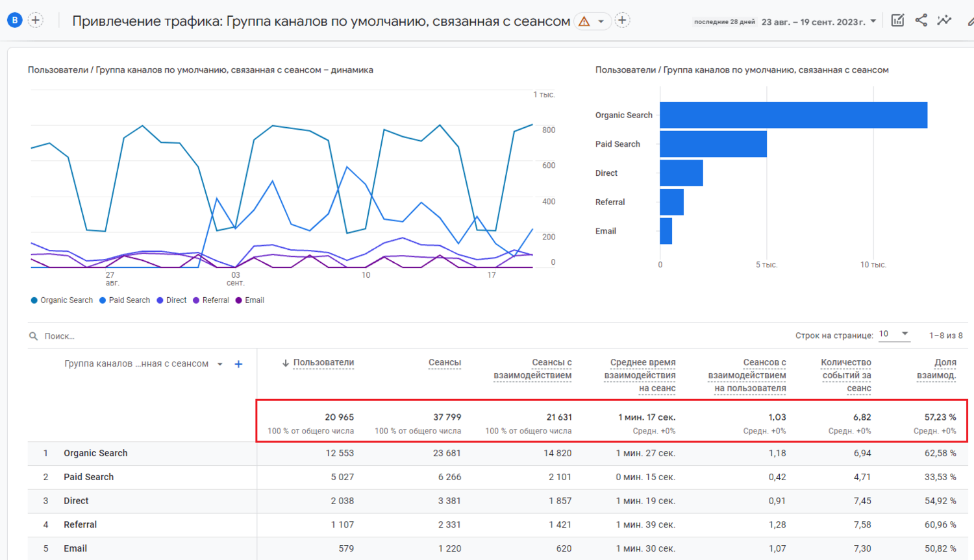Share this report via the share icon
974x560 pixels.
(921, 20)
